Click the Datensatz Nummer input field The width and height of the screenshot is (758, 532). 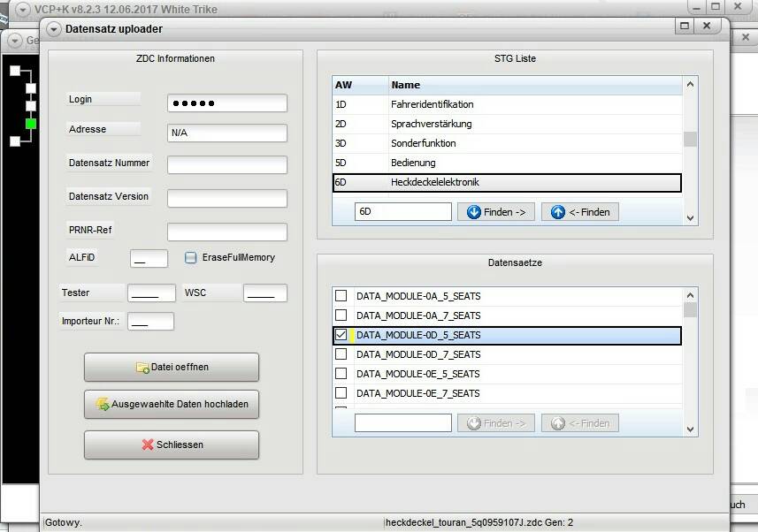[227, 165]
